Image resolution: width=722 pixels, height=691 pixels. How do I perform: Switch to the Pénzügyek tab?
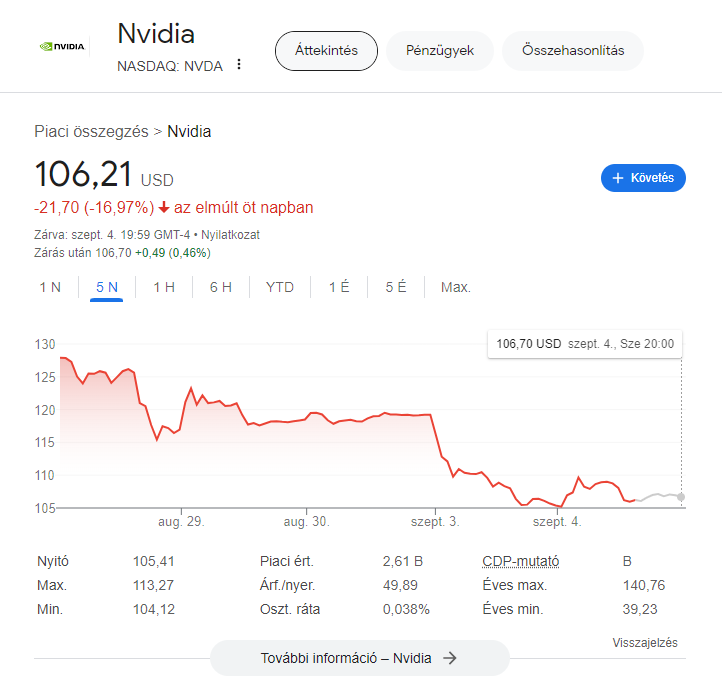pyautogui.click(x=440, y=51)
